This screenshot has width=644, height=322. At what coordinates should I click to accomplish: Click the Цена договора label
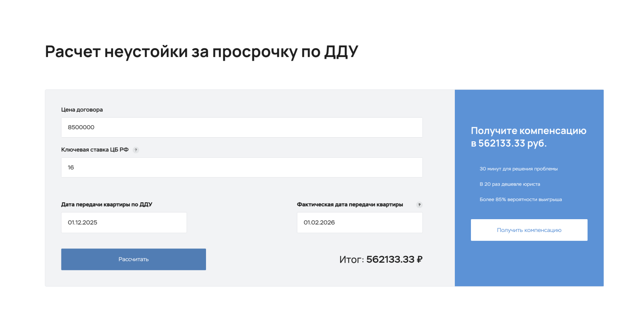[82, 110]
